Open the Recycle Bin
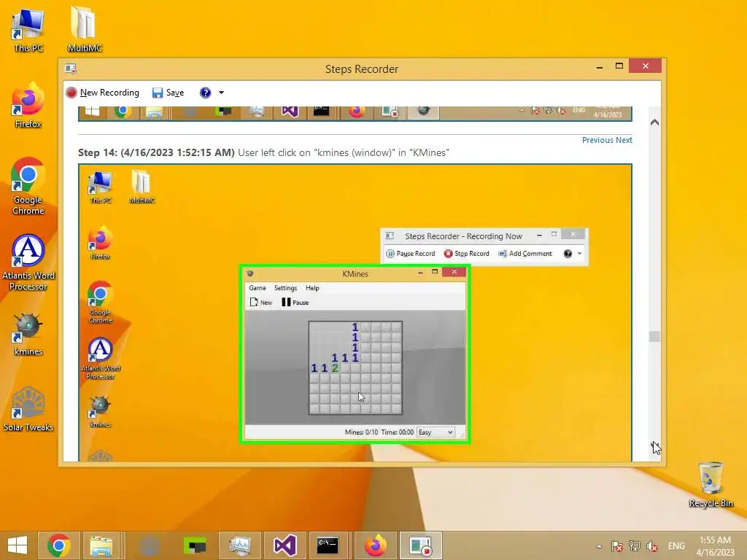Image resolution: width=747 pixels, height=560 pixels. click(x=711, y=484)
